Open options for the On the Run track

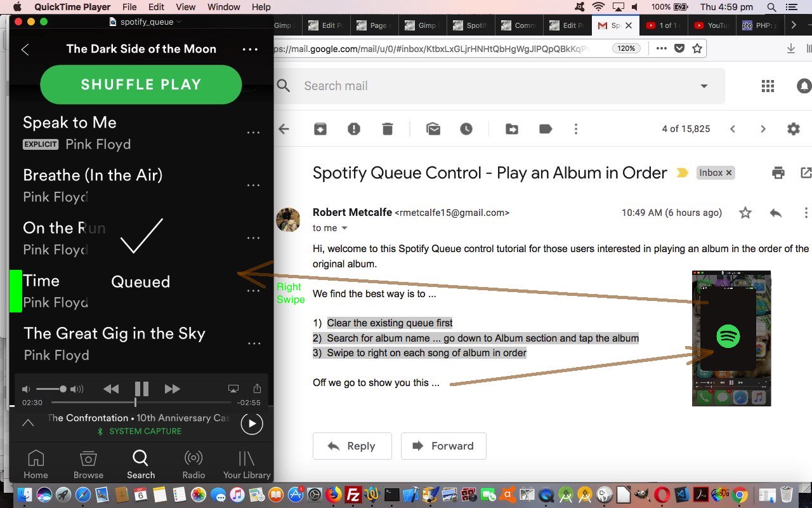pos(253,238)
